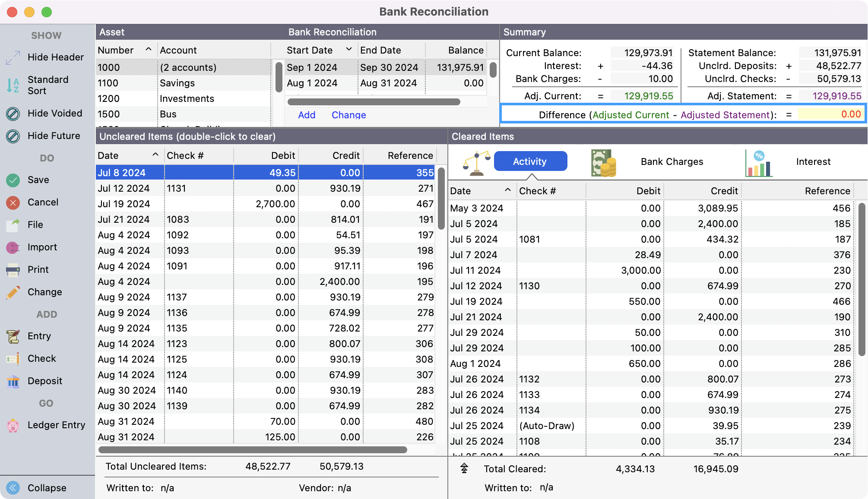
Task: Switch to the Bank Charges tab
Action: tap(672, 162)
